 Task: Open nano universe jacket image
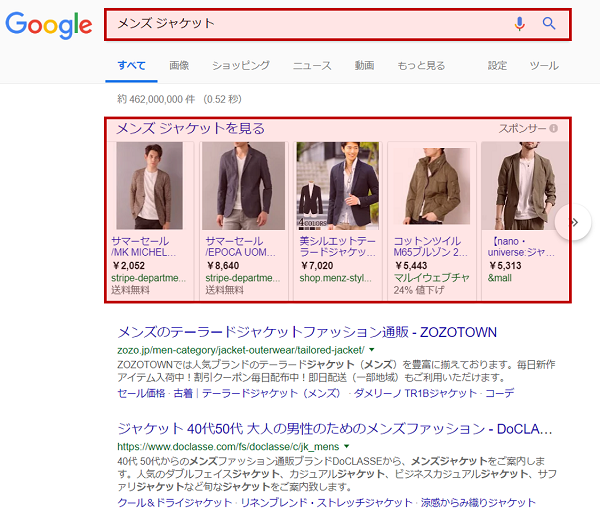(x=524, y=186)
